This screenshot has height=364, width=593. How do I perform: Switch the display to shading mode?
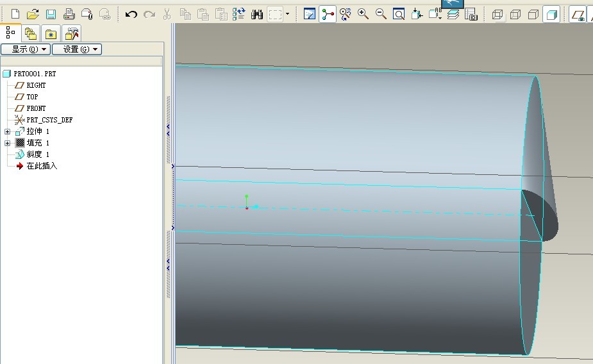(x=551, y=14)
